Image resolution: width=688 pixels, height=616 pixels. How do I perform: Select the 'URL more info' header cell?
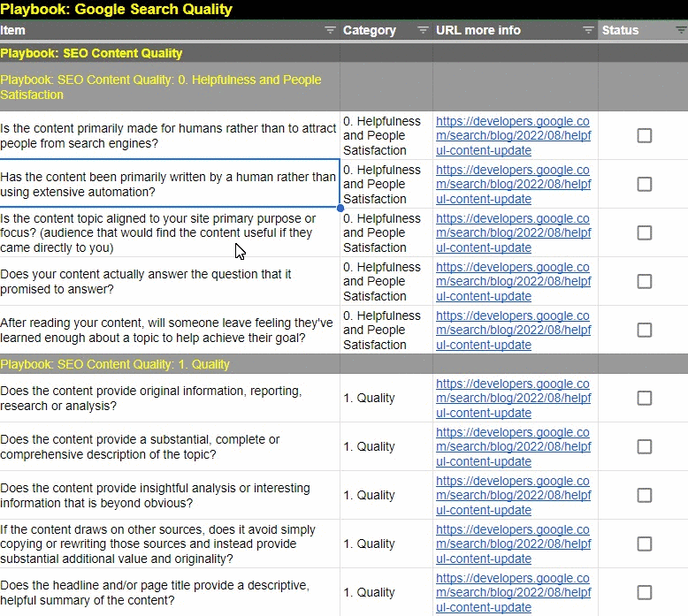pyautogui.click(x=516, y=30)
